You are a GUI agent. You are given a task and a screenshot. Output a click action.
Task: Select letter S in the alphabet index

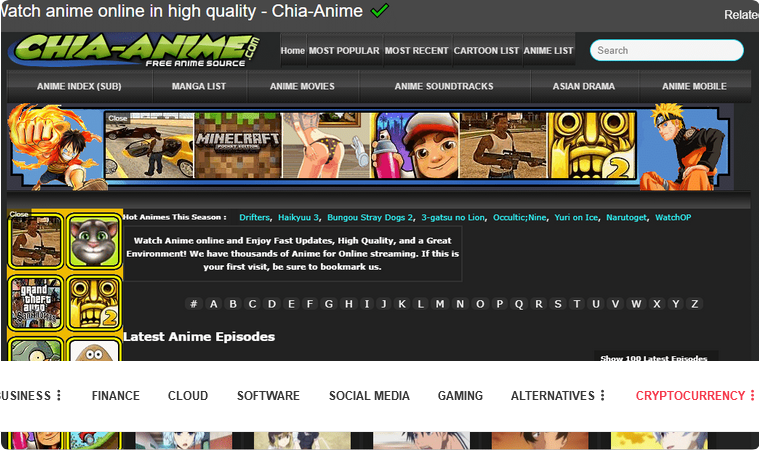[x=558, y=304]
